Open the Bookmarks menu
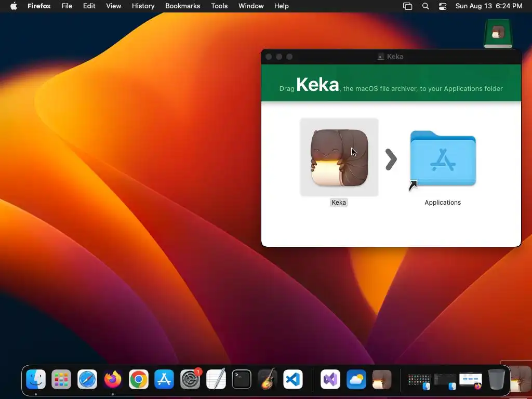Viewport: 532px width, 399px height. pos(182,6)
